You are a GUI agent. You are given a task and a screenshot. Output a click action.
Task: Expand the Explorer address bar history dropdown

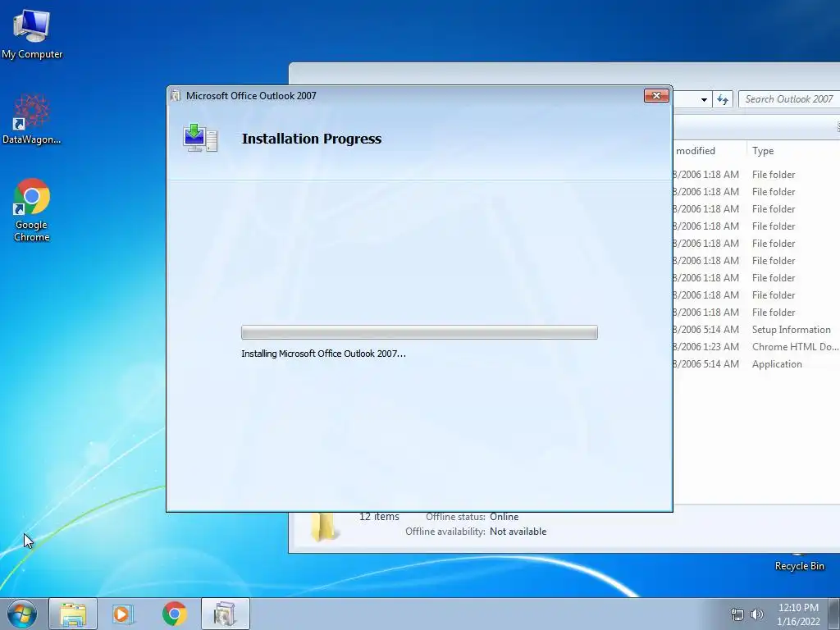coord(704,99)
